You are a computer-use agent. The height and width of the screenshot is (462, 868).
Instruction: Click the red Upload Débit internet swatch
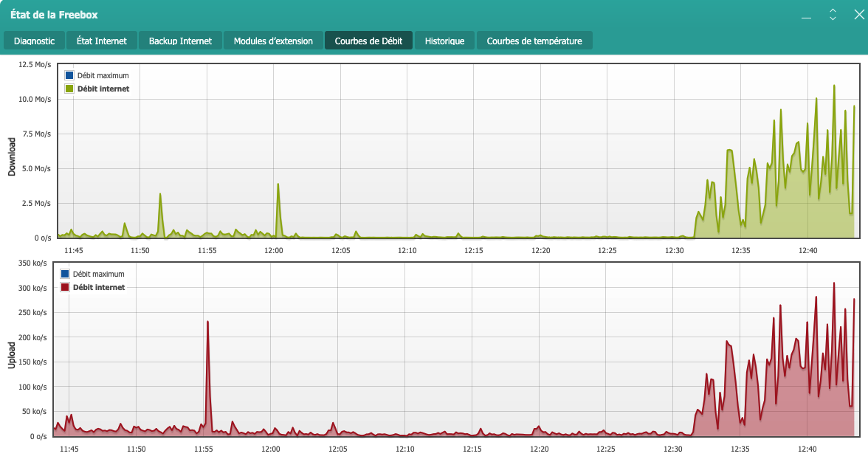point(65,287)
